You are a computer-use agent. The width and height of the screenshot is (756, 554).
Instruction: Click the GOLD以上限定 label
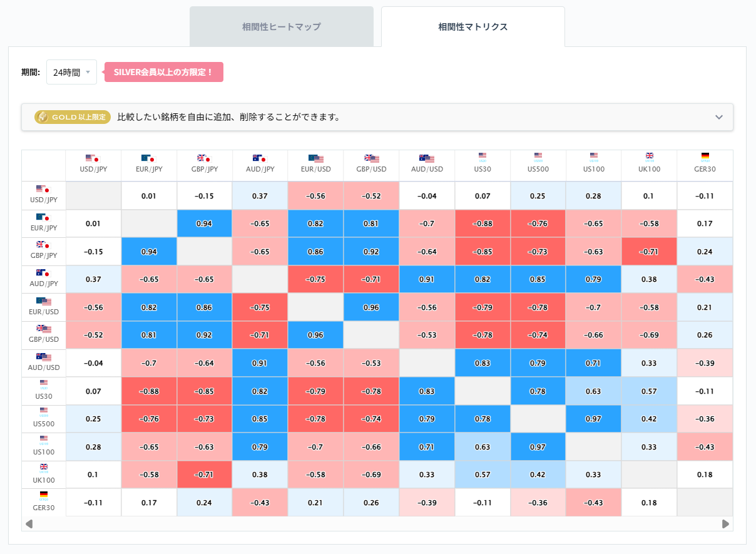coord(73,117)
